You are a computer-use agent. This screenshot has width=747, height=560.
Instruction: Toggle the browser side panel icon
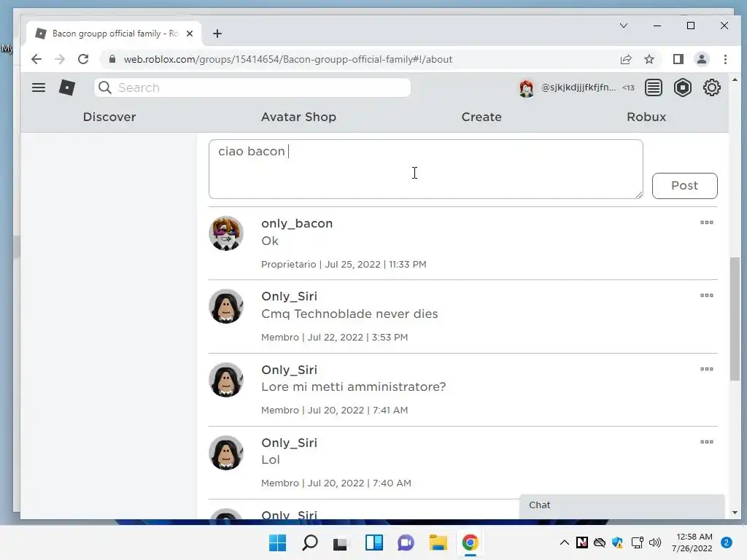pyautogui.click(x=678, y=59)
